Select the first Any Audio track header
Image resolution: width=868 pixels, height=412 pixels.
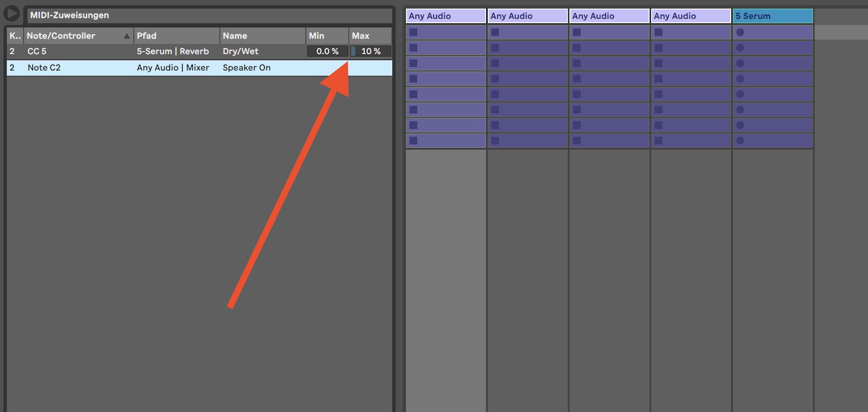pyautogui.click(x=445, y=16)
